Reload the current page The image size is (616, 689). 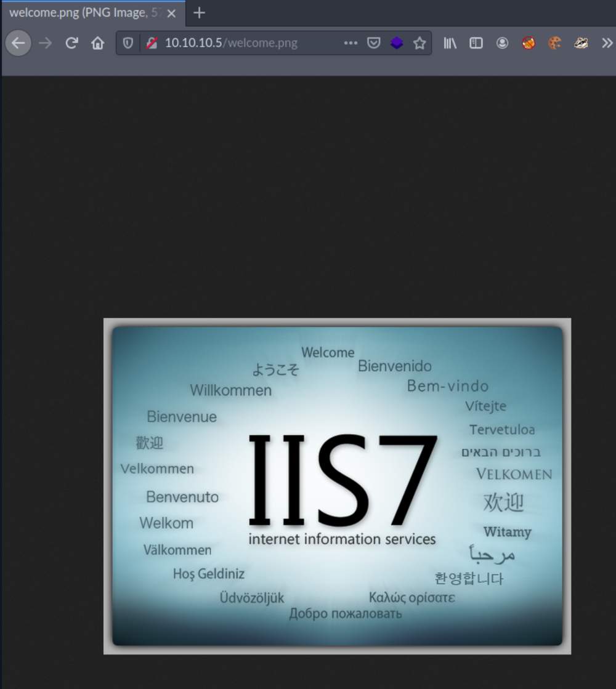tap(71, 43)
